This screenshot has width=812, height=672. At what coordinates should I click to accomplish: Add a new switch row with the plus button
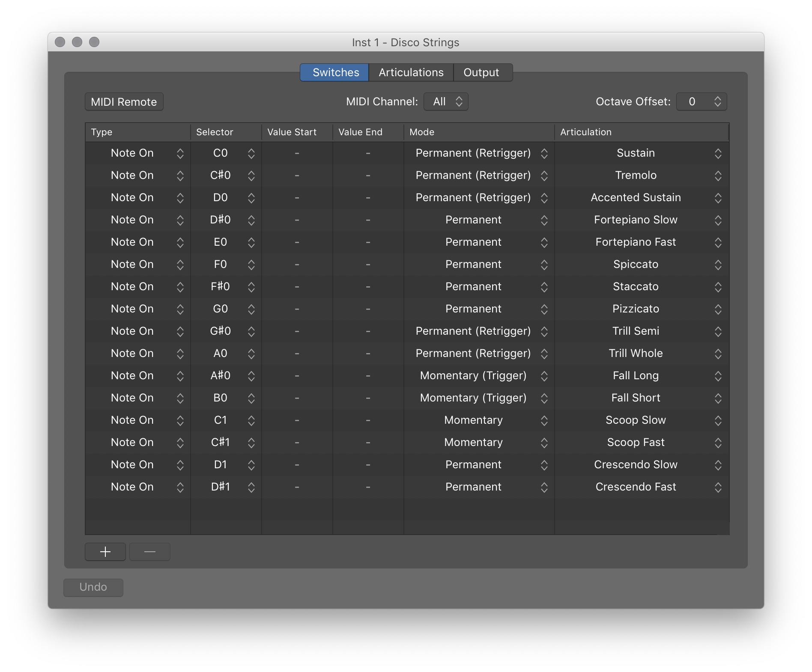[105, 552]
